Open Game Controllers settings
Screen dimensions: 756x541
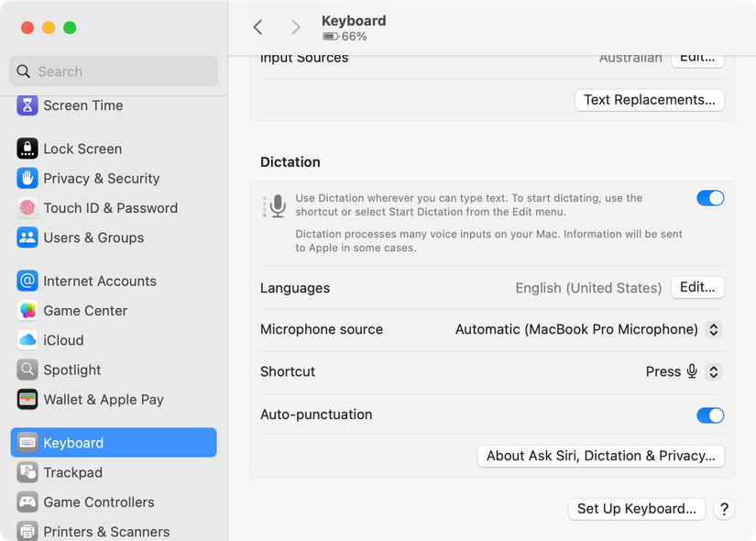pyautogui.click(x=114, y=502)
